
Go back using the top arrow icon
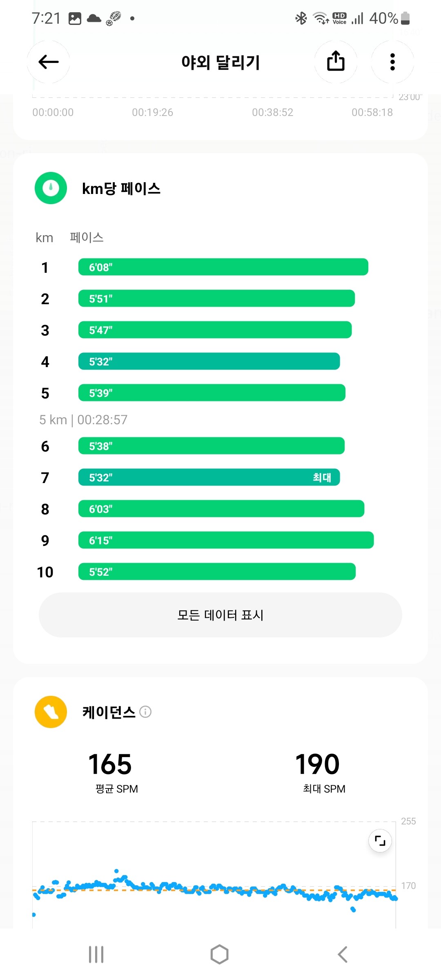(49, 62)
